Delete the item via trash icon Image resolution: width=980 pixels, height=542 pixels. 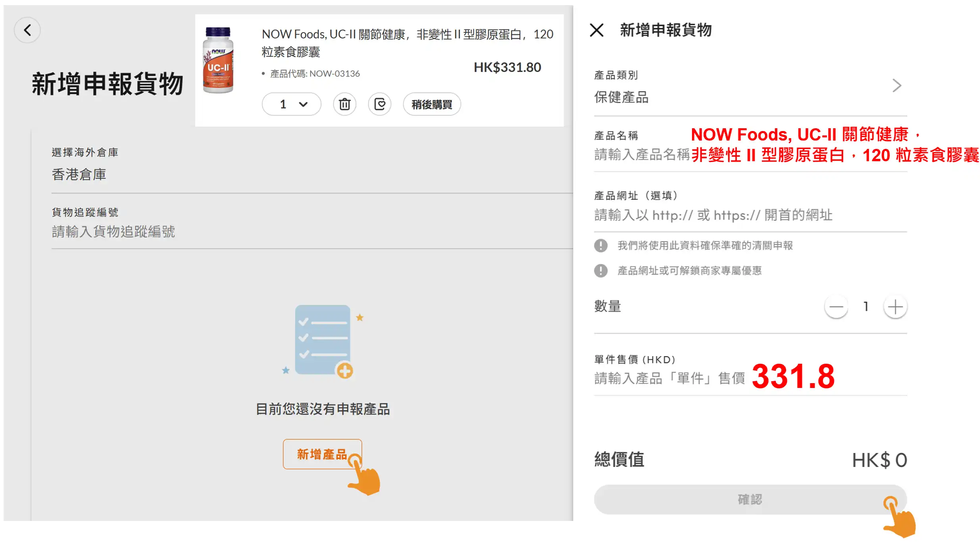point(344,104)
